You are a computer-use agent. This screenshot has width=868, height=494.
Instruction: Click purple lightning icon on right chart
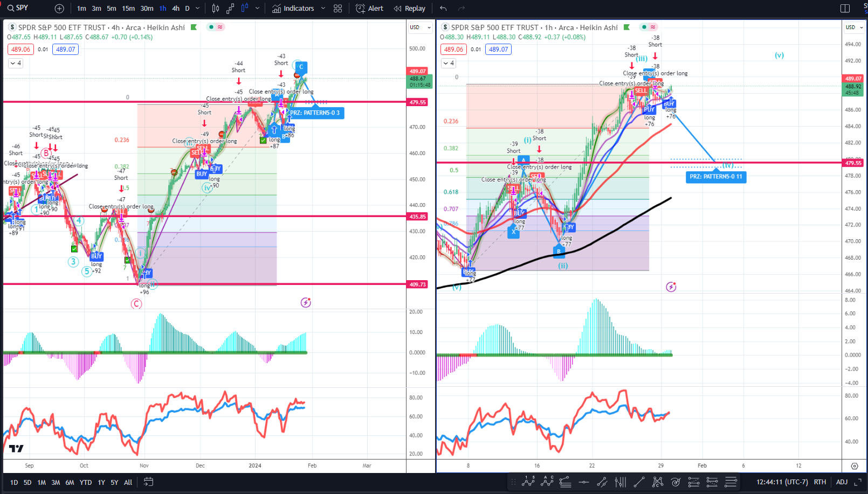coord(671,287)
